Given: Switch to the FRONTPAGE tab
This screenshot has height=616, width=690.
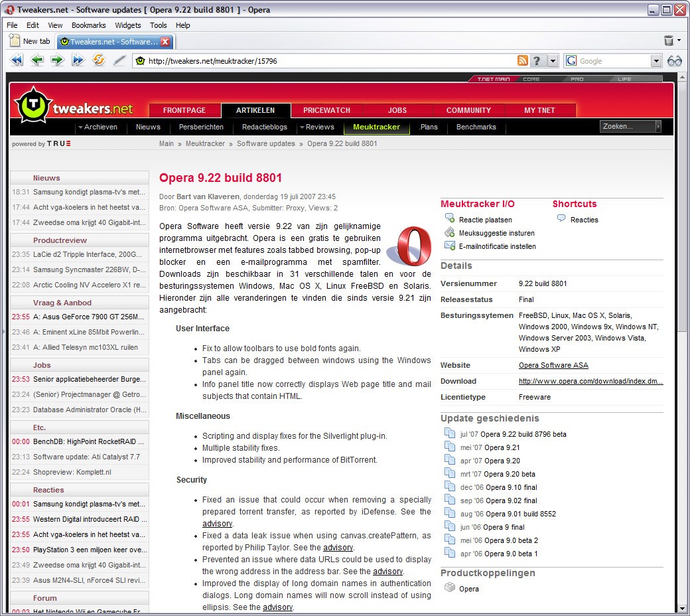Looking at the screenshot, I should pyautogui.click(x=184, y=110).
